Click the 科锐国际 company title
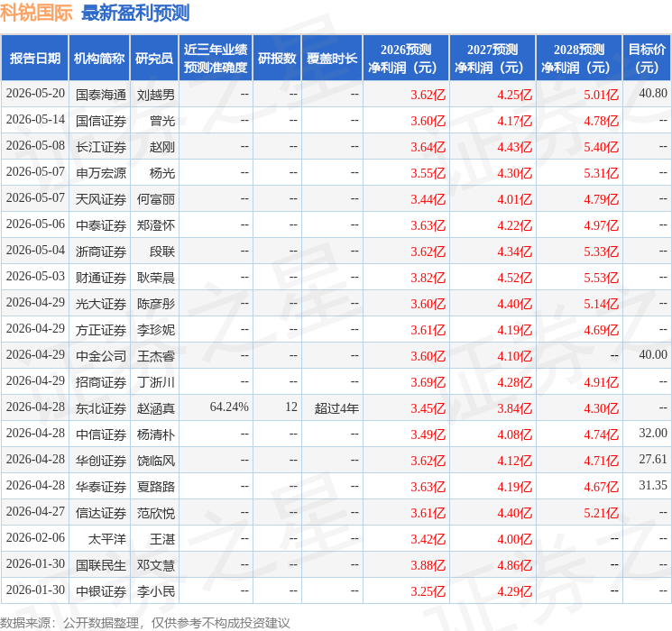672x631 pixels. (x=36, y=13)
